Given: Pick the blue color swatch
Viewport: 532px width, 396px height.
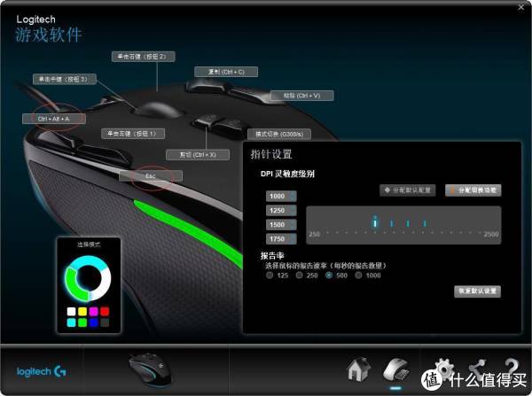Looking at the screenshot, I should click(94, 322).
